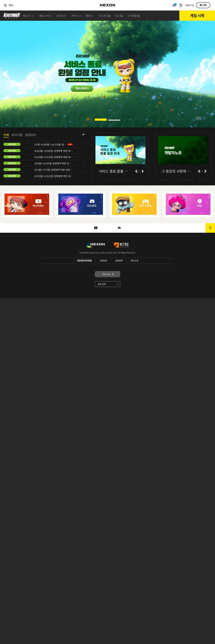Click the 회원가입 link
This screenshot has height=644, width=215.
coord(190,5)
